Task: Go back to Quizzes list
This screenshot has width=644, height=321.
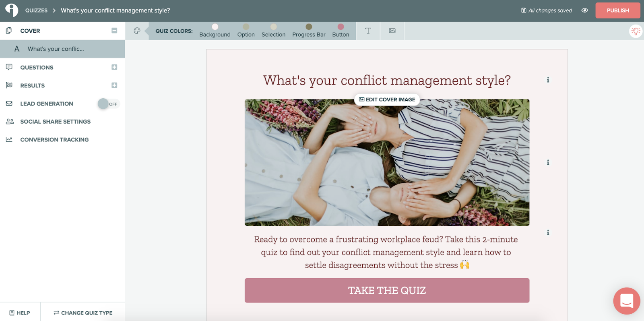Action: (x=36, y=10)
